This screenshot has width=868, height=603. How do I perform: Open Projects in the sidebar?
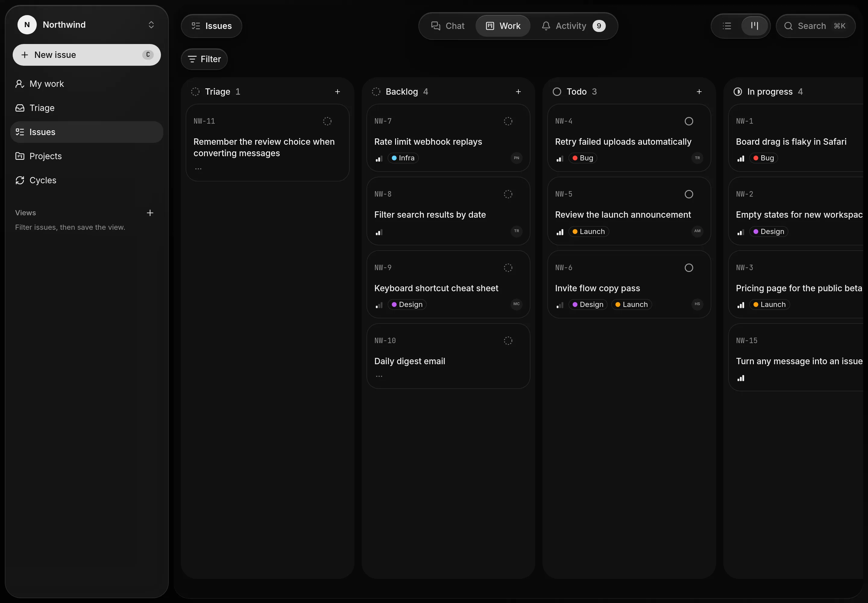point(87,156)
